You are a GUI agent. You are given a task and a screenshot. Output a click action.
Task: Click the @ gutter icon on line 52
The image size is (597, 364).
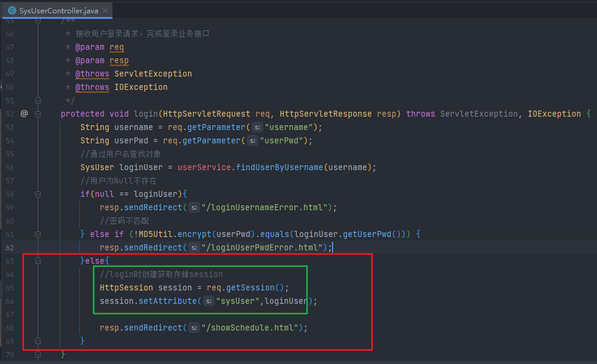tap(24, 114)
